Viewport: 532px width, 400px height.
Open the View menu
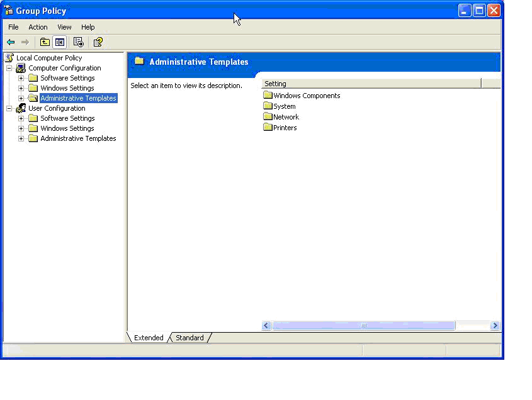64,27
